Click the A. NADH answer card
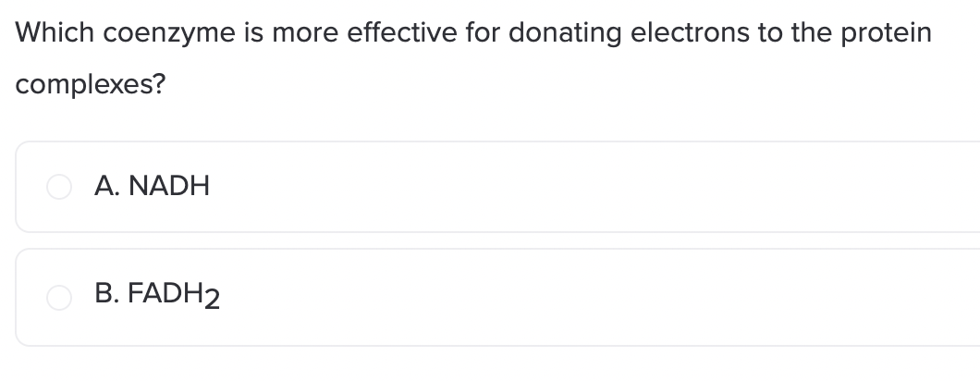Viewport: 980px width, 381px height. (497, 187)
